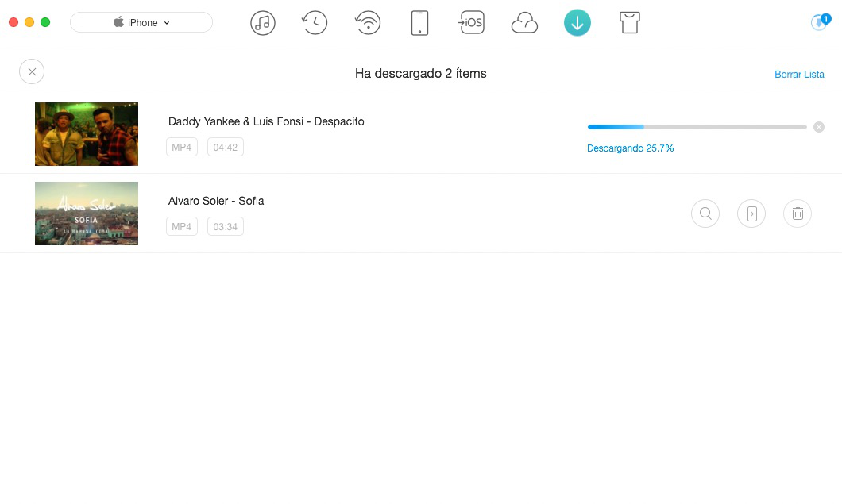The image size is (842, 504).
Task: Open the device manager phone icon
Action: [x=419, y=23]
